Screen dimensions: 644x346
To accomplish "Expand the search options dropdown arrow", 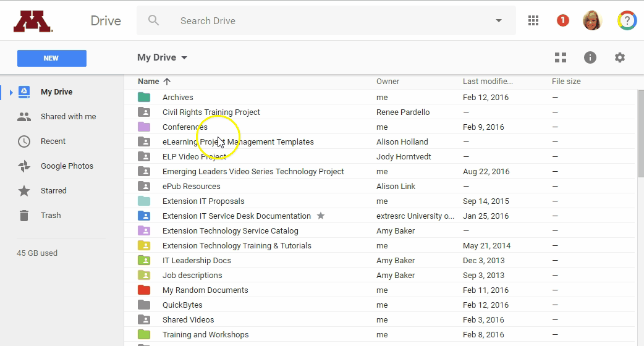I will (x=499, y=20).
